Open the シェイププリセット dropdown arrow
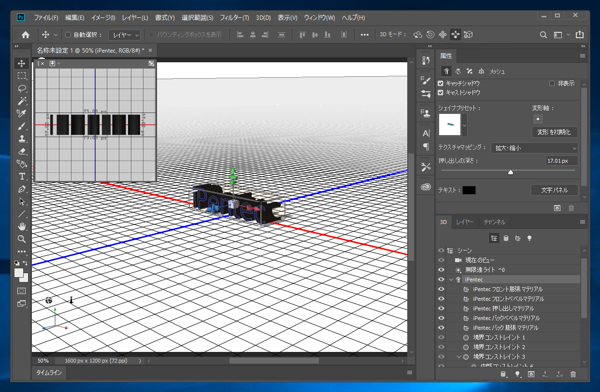 [x=464, y=125]
